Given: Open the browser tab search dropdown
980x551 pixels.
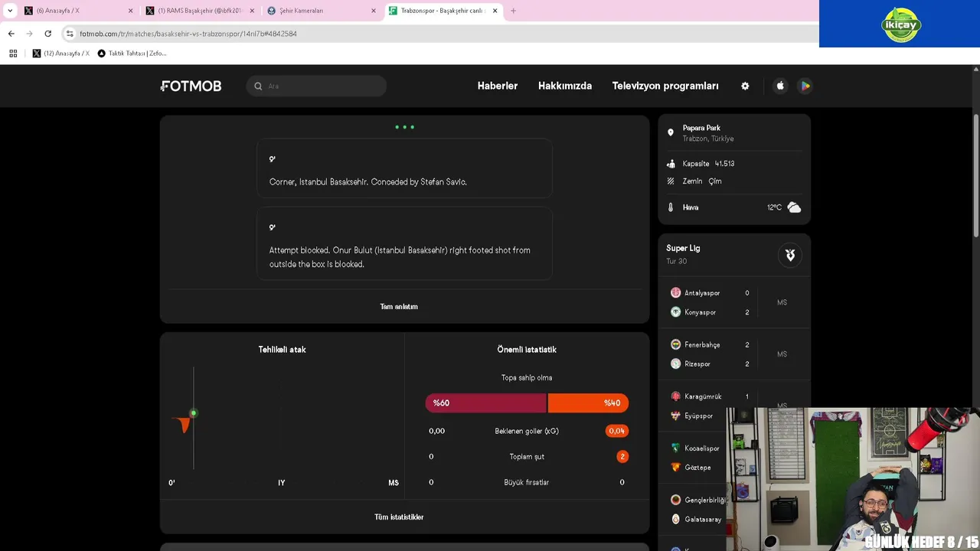Looking at the screenshot, I should pyautogui.click(x=10, y=11).
